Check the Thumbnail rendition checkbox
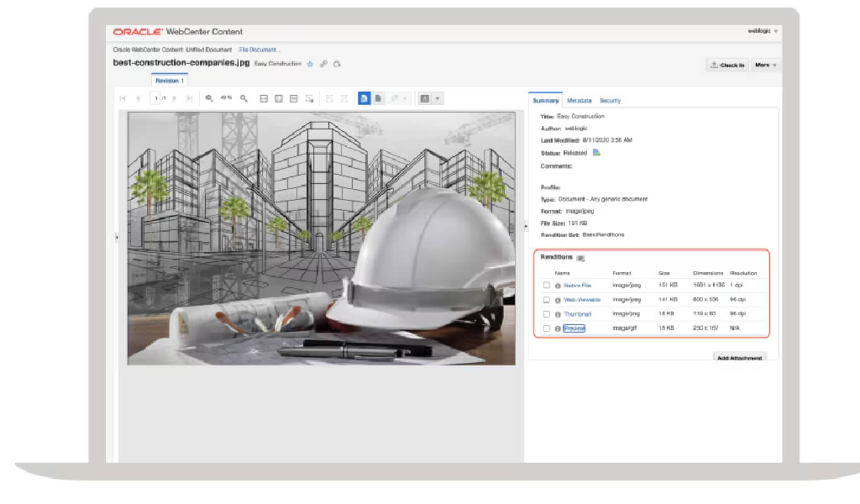This screenshot has width=860, height=504. click(546, 314)
